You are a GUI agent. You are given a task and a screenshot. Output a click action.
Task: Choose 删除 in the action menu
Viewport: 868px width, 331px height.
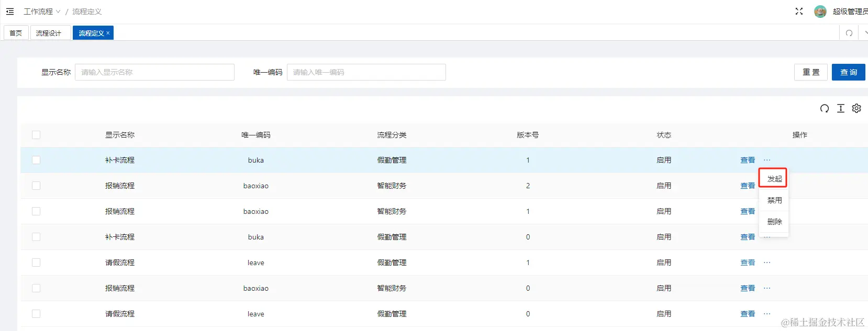point(774,222)
